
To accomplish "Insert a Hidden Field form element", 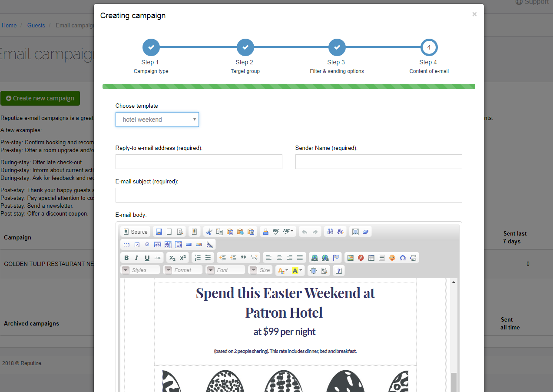I will 210,245.
